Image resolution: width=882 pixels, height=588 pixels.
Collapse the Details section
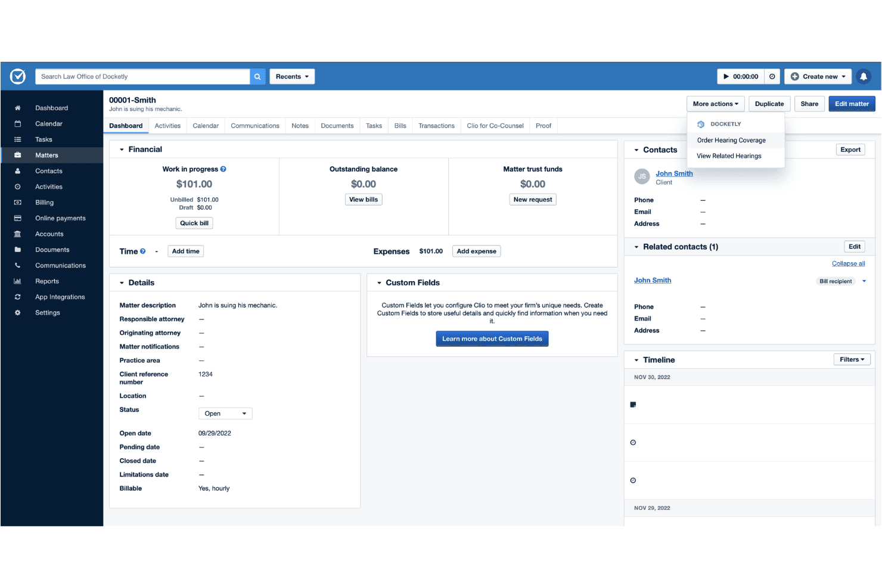pos(122,283)
